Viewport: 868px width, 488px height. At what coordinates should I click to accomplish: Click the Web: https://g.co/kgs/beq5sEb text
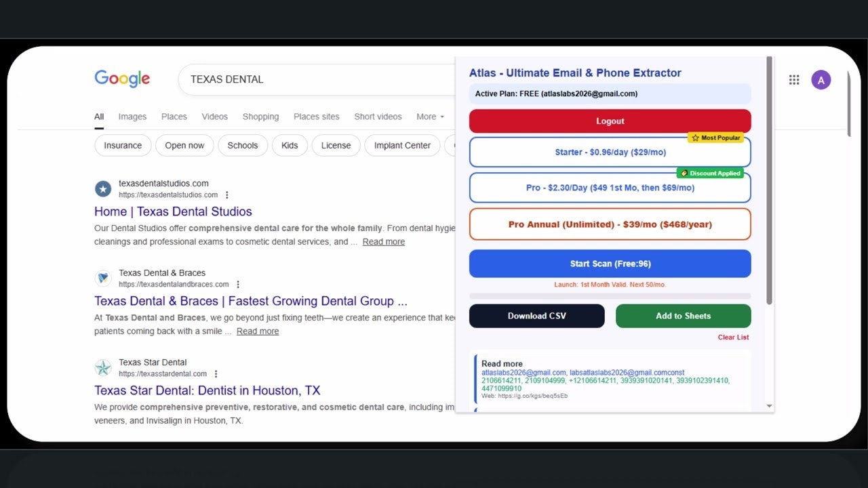pyautogui.click(x=524, y=396)
